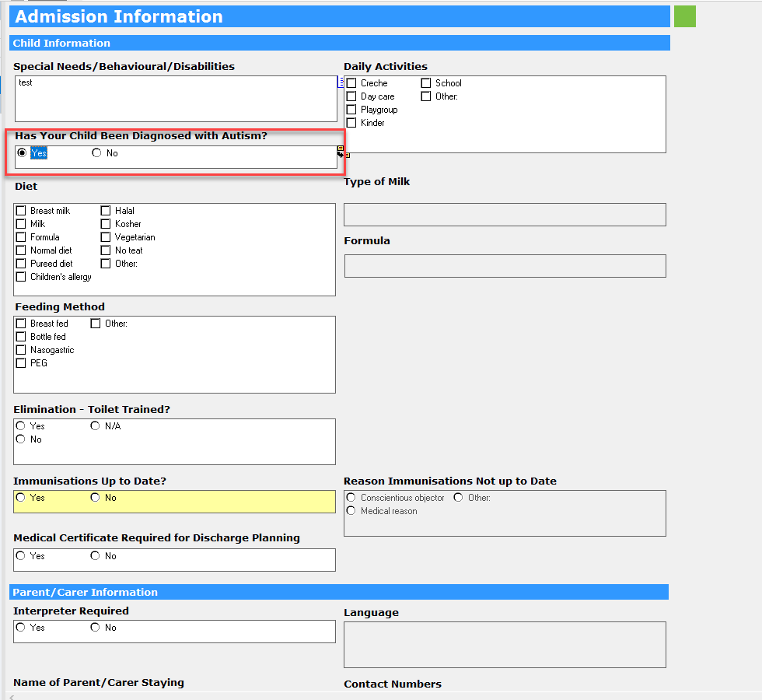Tick the Breast fed checkbox
This screenshot has height=700, width=762.
click(x=21, y=324)
